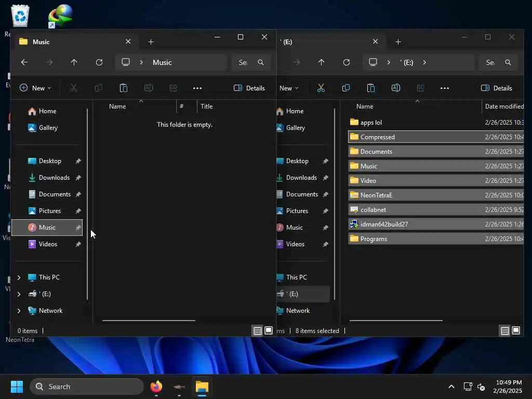This screenshot has width=532, height=399.
Task: Click muted volume icon in tray
Action: point(481,387)
